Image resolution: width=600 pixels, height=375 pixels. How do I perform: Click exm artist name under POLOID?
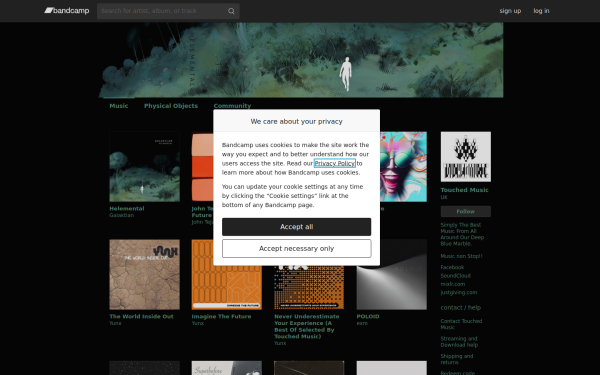pyautogui.click(x=362, y=323)
